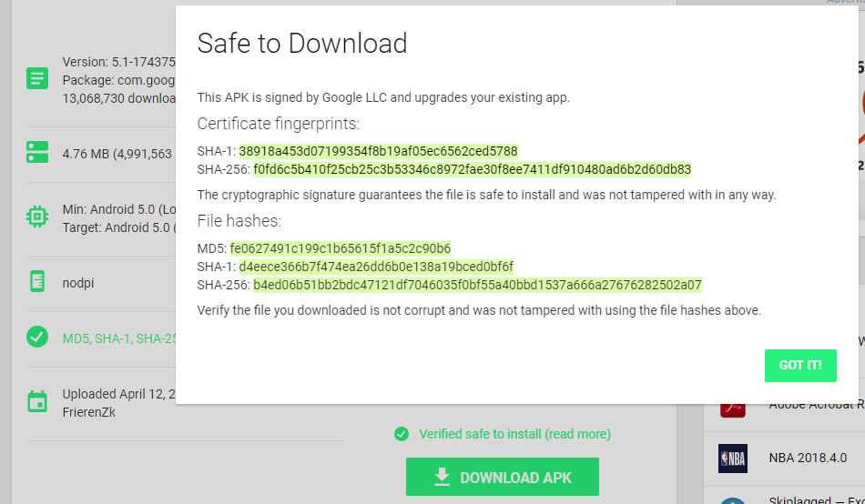Click the green checkmark beside Verified safe
The image size is (865, 504).
[x=402, y=435]
